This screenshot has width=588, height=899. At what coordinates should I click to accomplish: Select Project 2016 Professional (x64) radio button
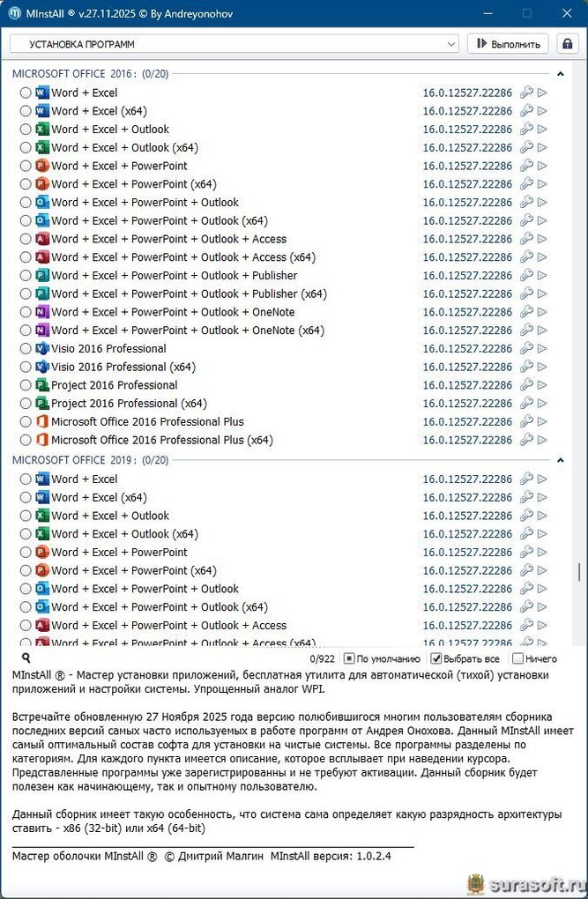(26, 404)
